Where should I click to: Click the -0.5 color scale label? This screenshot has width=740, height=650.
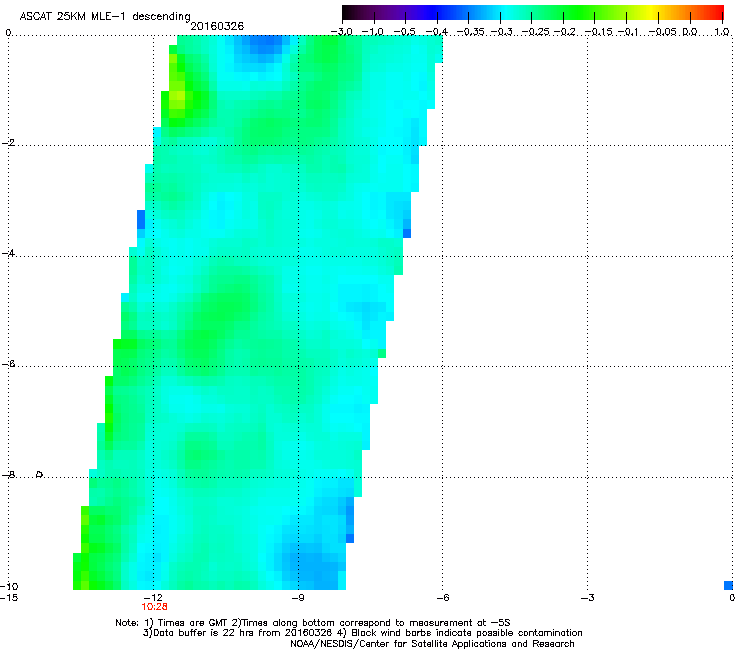405,32
